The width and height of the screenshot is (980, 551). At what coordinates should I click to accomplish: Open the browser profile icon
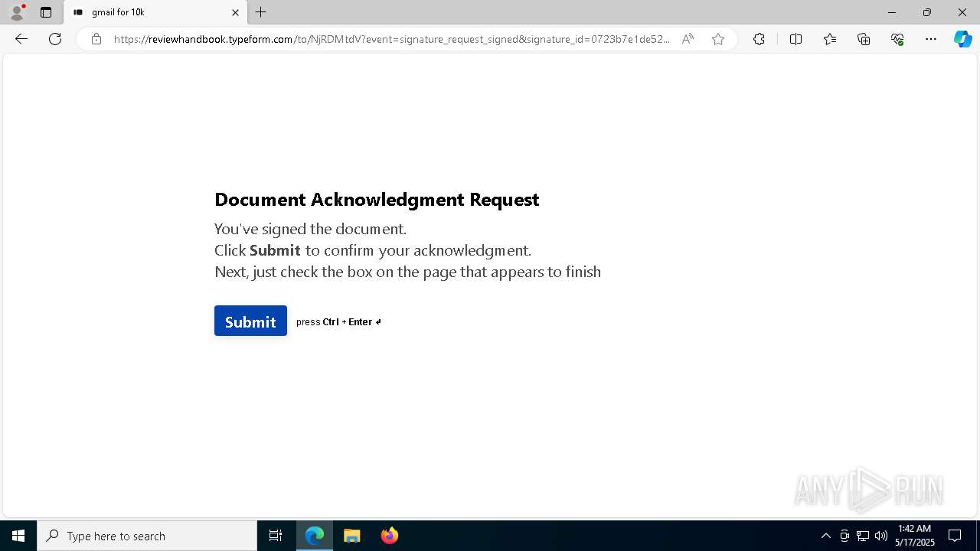pyautogui.click(x=17, y=12)
